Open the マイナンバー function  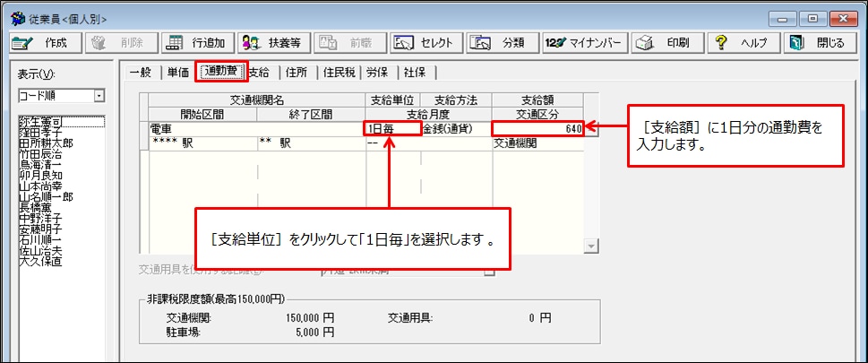tap(555, 43)
